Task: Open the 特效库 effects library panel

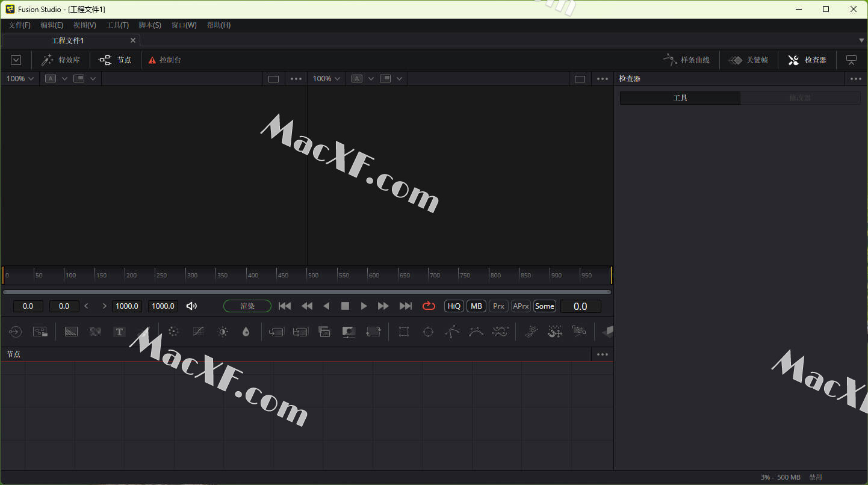Action: (x=61, y=60)
